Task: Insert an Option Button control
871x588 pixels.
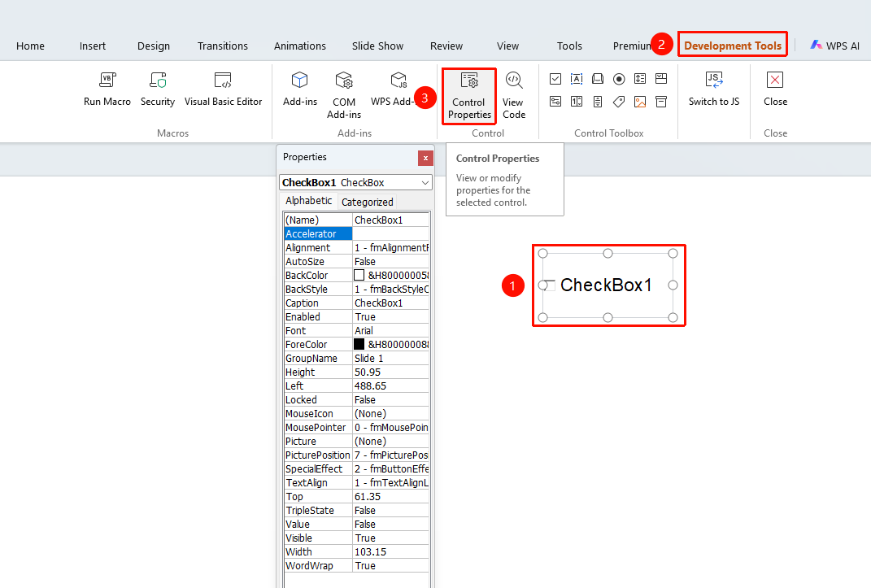Action: tap(619, 79)
